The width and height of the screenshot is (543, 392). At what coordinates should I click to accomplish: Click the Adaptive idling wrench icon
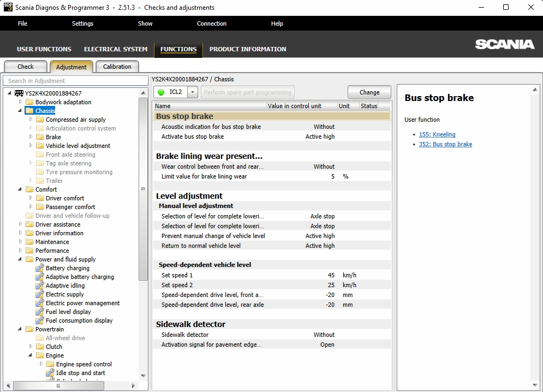[x=40, y=286]
